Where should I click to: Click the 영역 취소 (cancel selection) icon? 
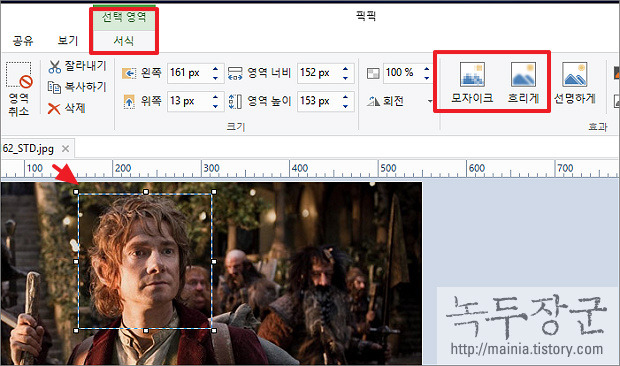19,75
